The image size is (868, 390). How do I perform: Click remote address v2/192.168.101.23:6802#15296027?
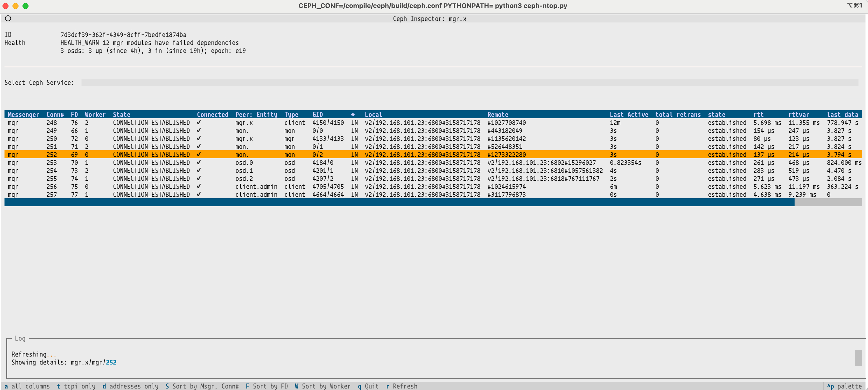pyautogui.click(x=541, y=163)
